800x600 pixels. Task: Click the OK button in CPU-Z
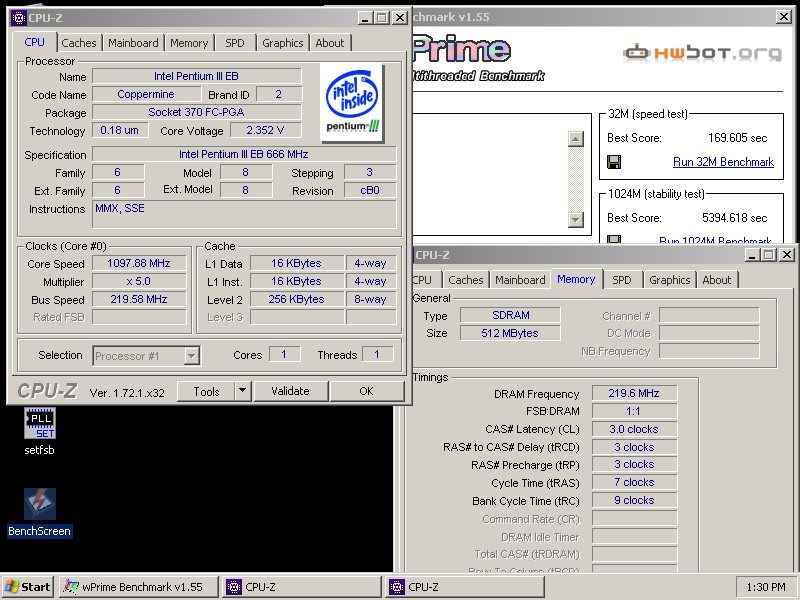point(366,391)
